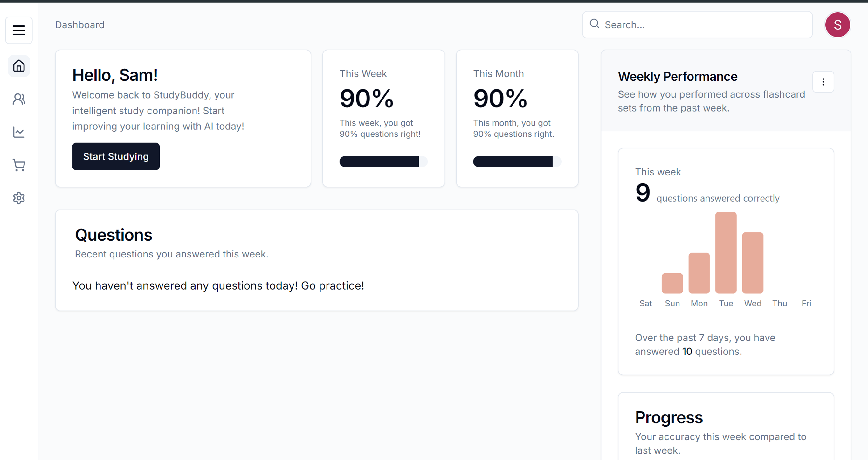Click the magnifier icon in search box
Screen dimensions: 868x460
pos(594,24)
